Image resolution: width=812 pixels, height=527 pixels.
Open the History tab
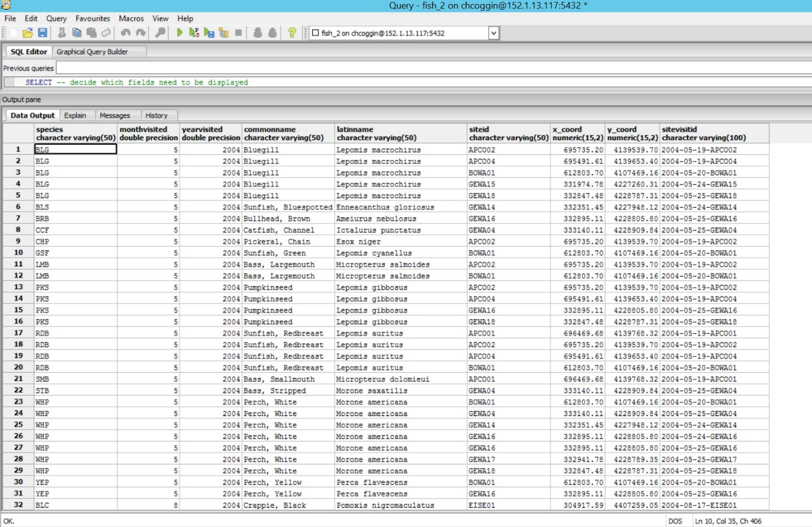click(156, 116)
